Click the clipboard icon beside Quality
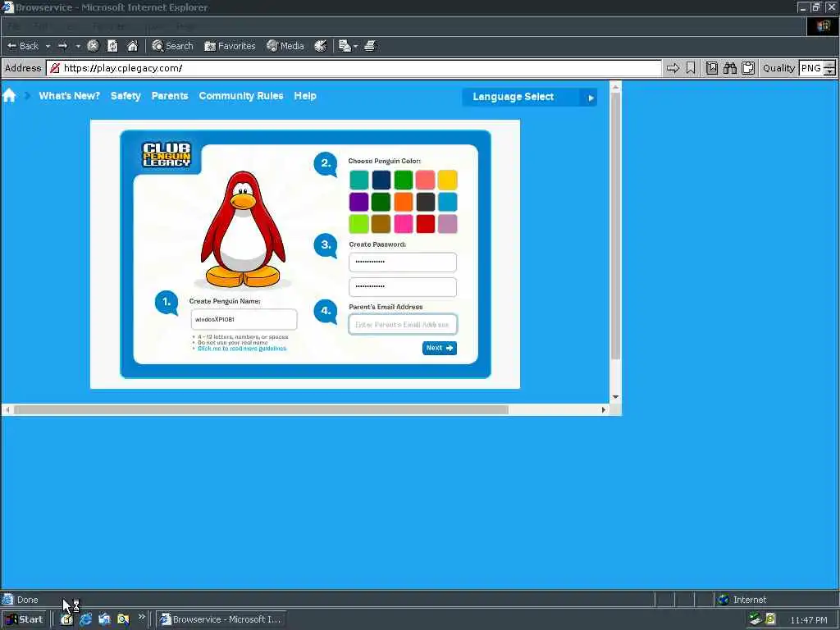Image resolution: width=840 pixels, height=630 pixels. [748, 68]
